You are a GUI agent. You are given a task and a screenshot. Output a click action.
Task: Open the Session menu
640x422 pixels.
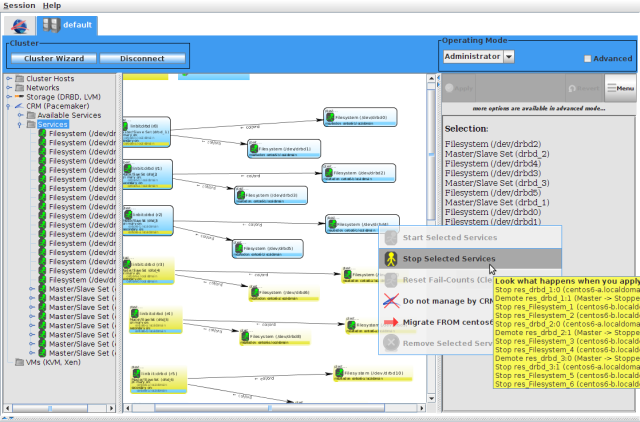[18, 6]
